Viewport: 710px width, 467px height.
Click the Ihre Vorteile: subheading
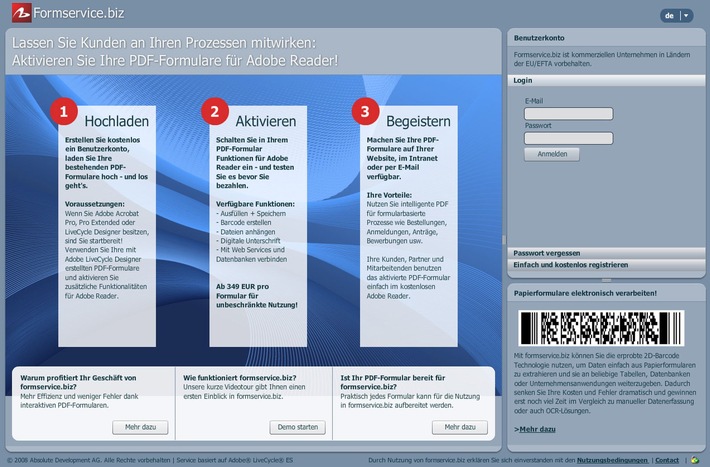389,195
